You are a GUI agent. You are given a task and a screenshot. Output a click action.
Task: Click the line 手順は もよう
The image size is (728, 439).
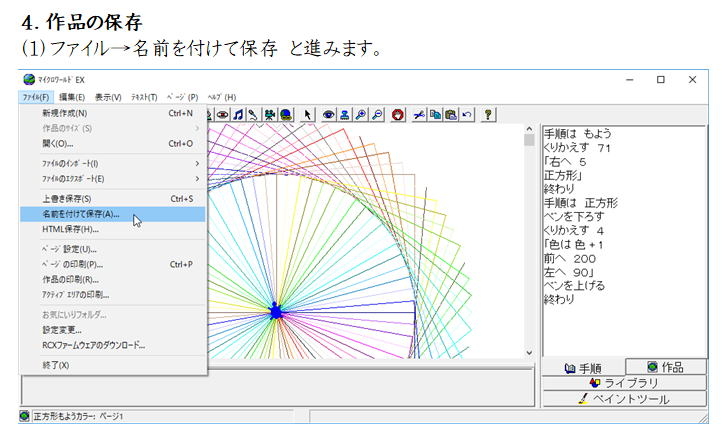pyautogui.click(x=578, y=134)
